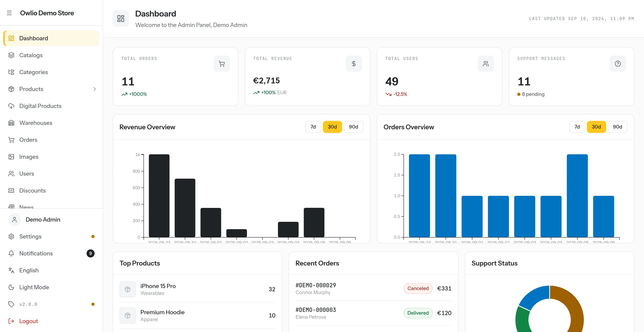
Task: Click the hamburger menu icon
Action: (x=9, y=13)
